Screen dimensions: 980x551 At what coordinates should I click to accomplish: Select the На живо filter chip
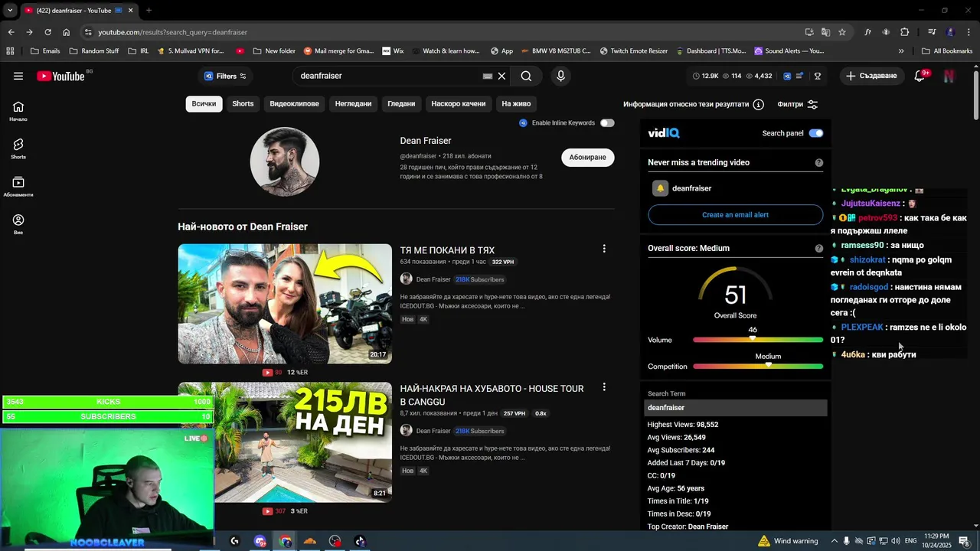[516, 104]
